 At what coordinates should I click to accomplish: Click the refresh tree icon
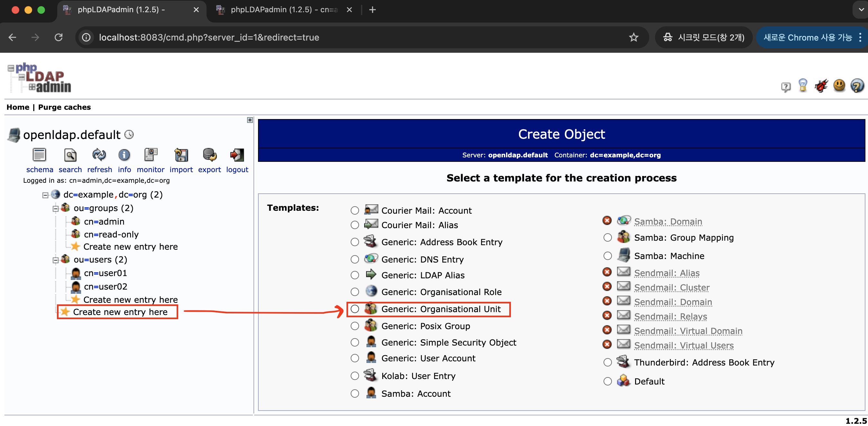point(99,155)
